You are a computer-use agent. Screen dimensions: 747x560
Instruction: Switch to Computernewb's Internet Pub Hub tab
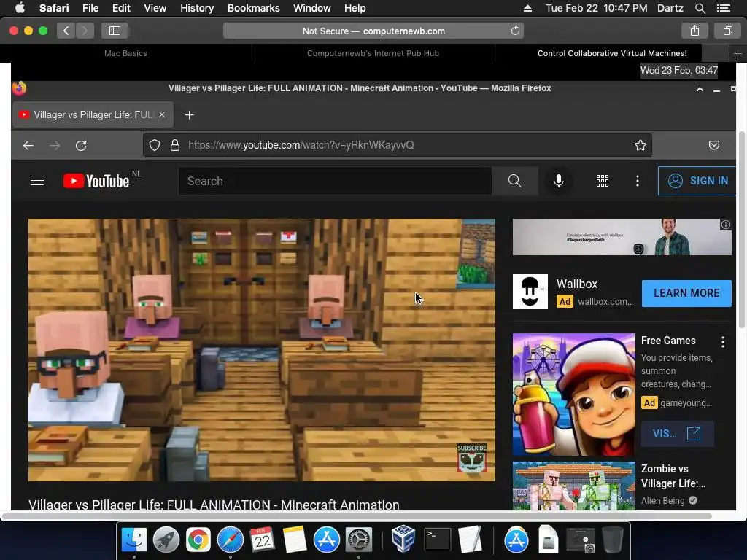pos(373,53)
